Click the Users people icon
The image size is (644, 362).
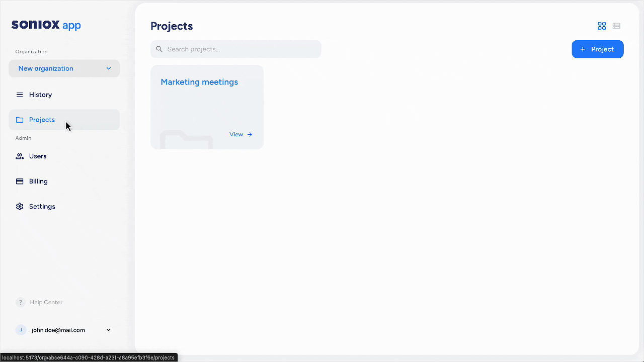tap(20, 156)
